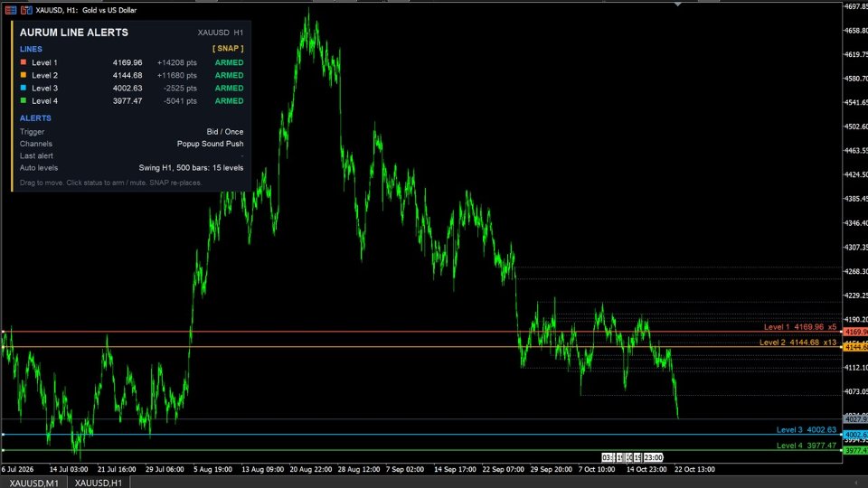Click the 20 Aug 22:00 time axis label
Image resolution: width=868 pixels, height=488 pixels.
tap(310, 469)
